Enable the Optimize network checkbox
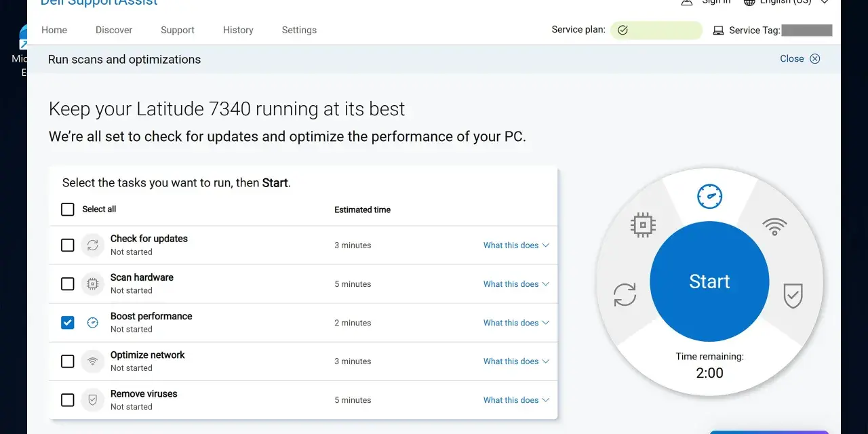Screen dimensions: 868x434 [x=68, y=361]
